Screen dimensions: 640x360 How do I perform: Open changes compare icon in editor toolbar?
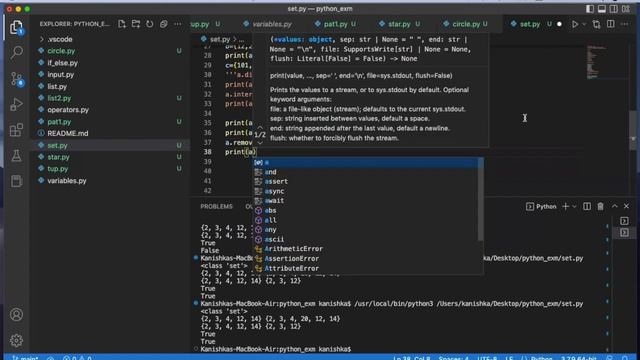pos(596,24)
